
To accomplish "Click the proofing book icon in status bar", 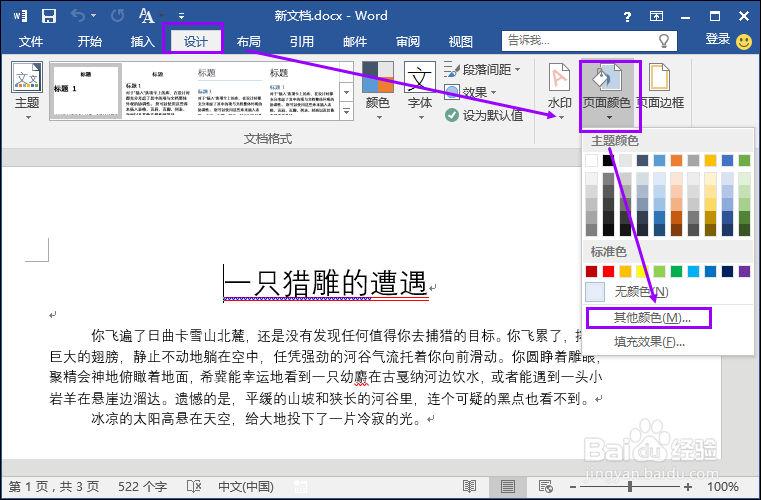I will [194, 486].
